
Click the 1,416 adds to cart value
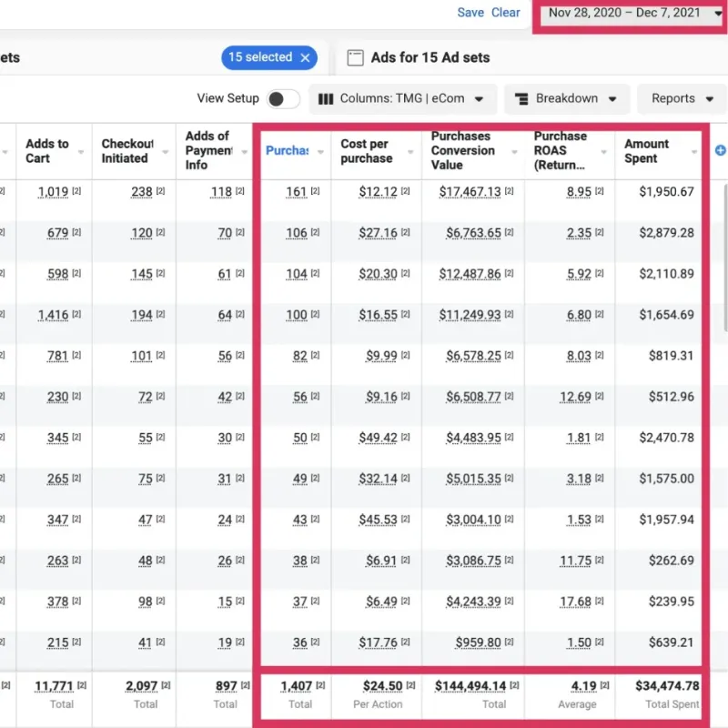(53, 315)
